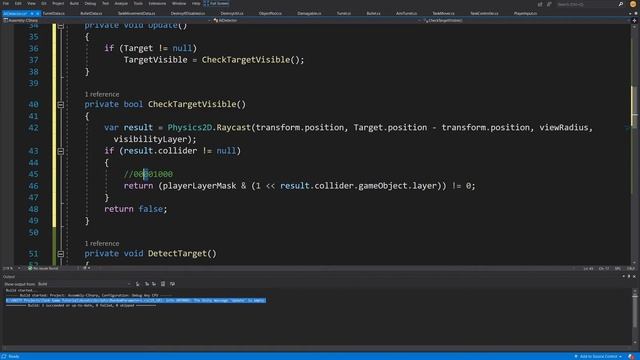Switch to the TankMovementData.cs tab
Viewport: 640px width, 360px height.
pos(136,13)
